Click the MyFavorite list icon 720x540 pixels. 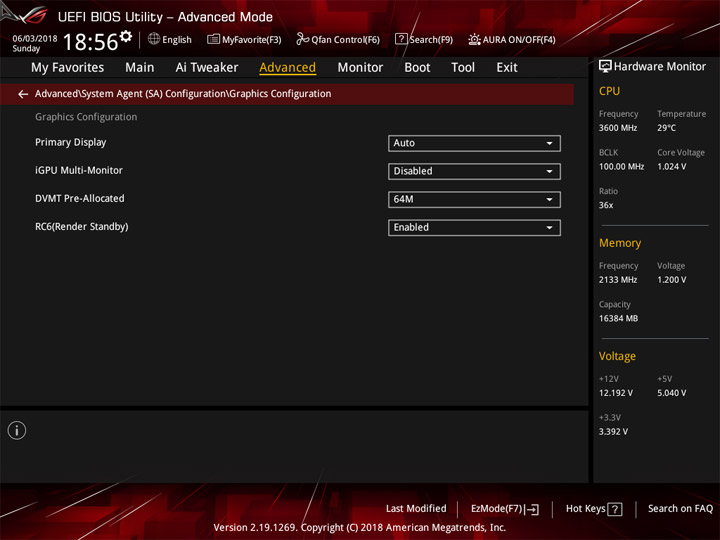(x=213, y=39)
